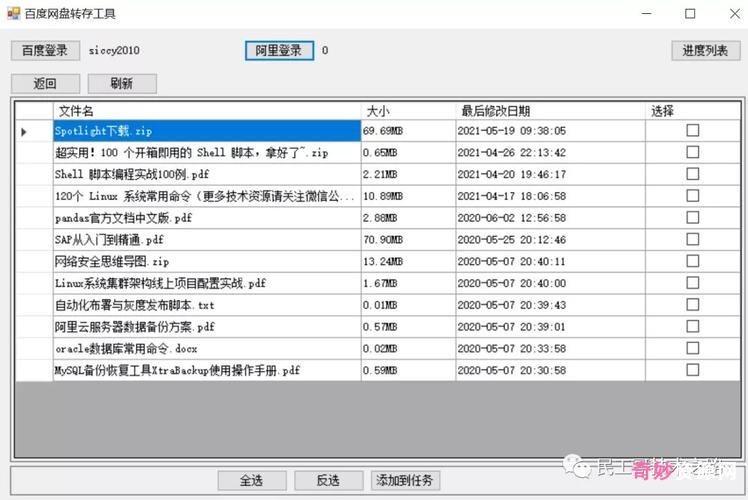This screenshot has height=500, width=748.
Task: Check the box for 超实用! 100 个开箱即用的 Shell 脚本 zip
Action: pyautogui.click(x=693, y=152)
